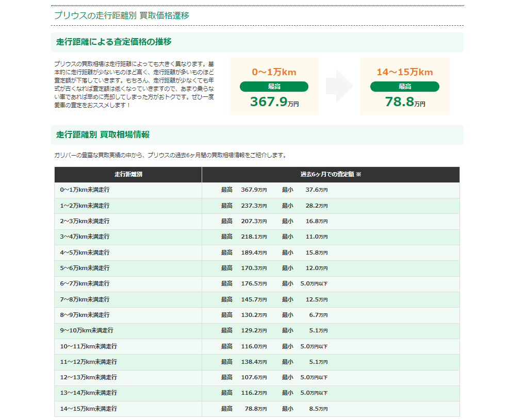Click the gray arrow between the cards
508x420 pixels.
pos(339,86)
